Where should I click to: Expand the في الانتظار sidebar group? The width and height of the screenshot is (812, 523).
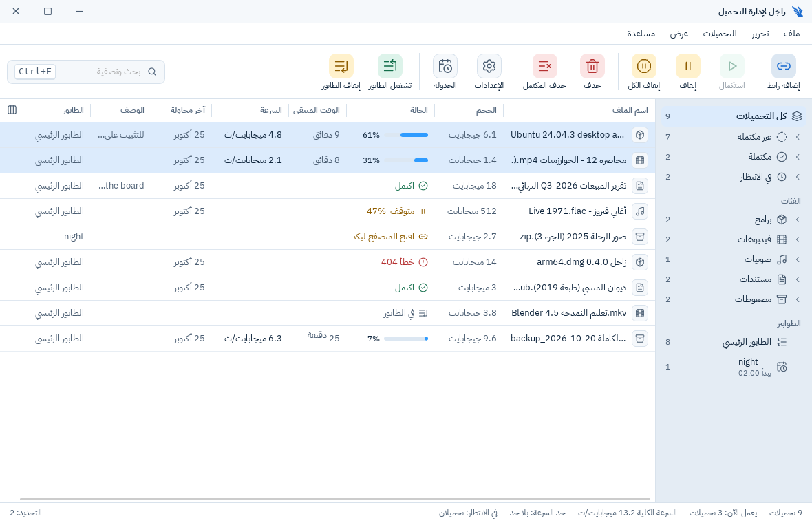coord(798,177)
